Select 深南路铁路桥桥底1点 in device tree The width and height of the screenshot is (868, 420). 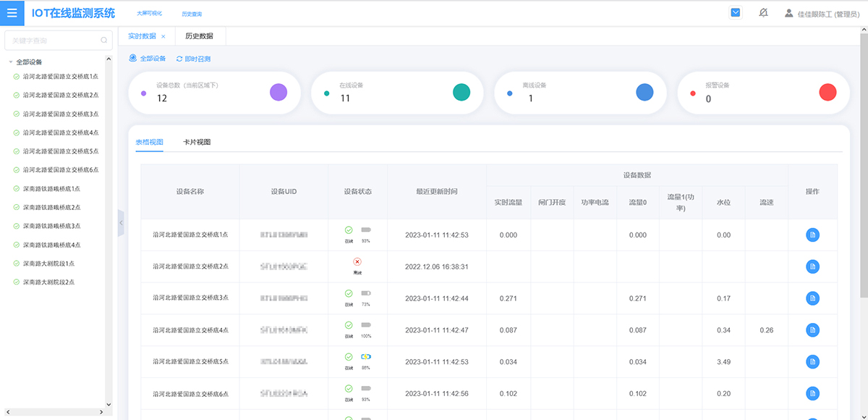(51, 188)
